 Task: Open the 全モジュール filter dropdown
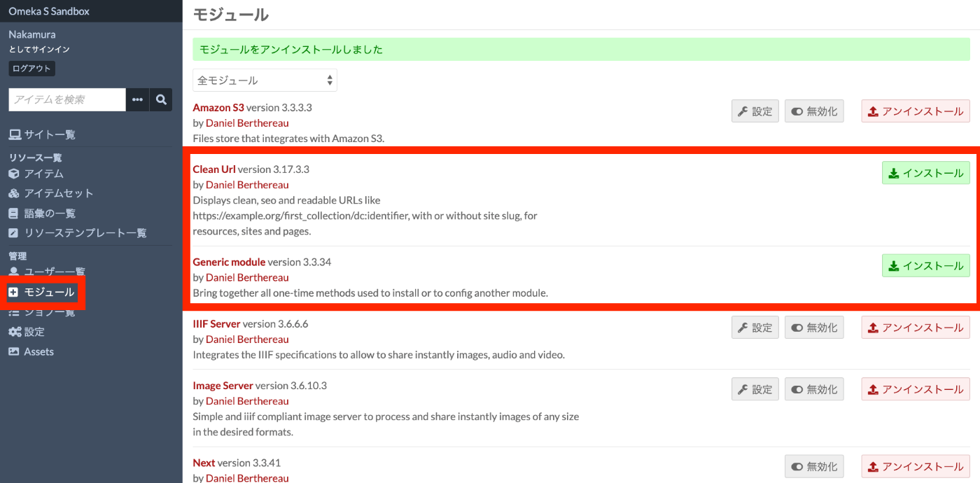tap(265, 80)
